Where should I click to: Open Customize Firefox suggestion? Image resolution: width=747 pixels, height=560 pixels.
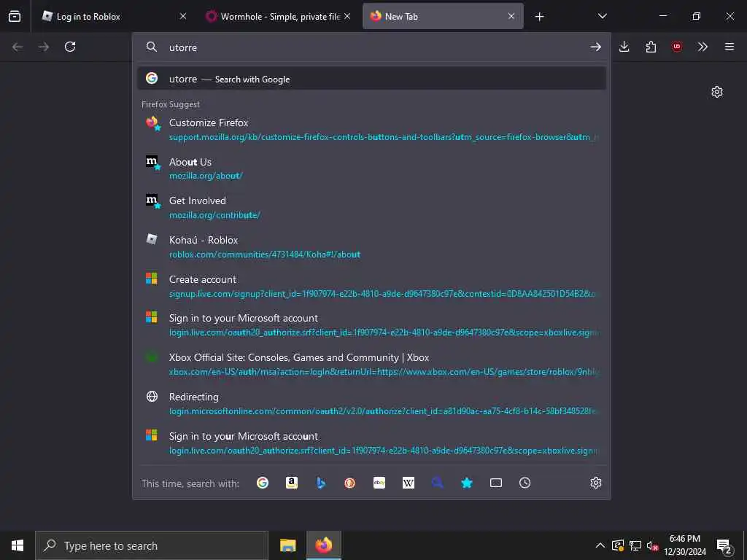(371, 130)
